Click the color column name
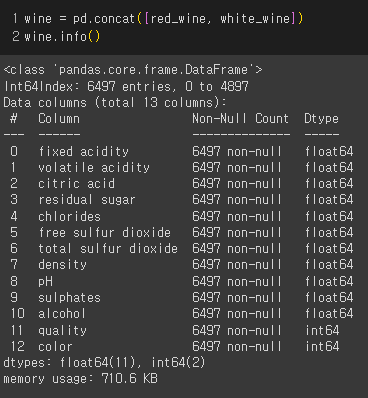This screenshot has width=368, height=398. click(x=55, y=346)
